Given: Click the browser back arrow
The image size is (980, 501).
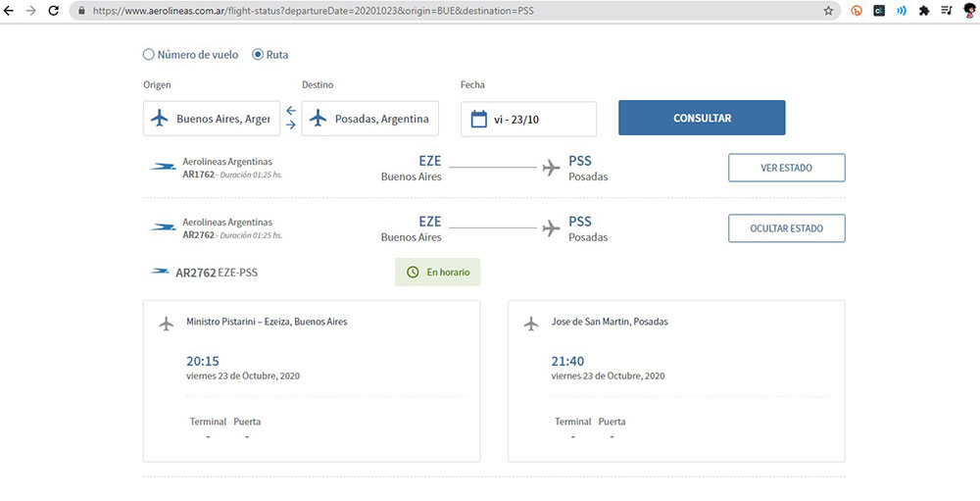Looking at the screenshot, I should (10, 11).
